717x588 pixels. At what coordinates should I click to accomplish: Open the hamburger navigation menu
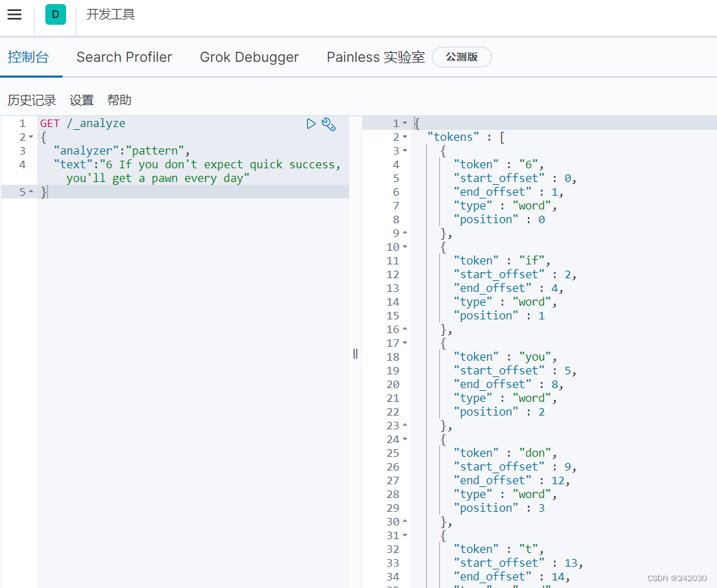pyautogui.click(x=14, y=14)
